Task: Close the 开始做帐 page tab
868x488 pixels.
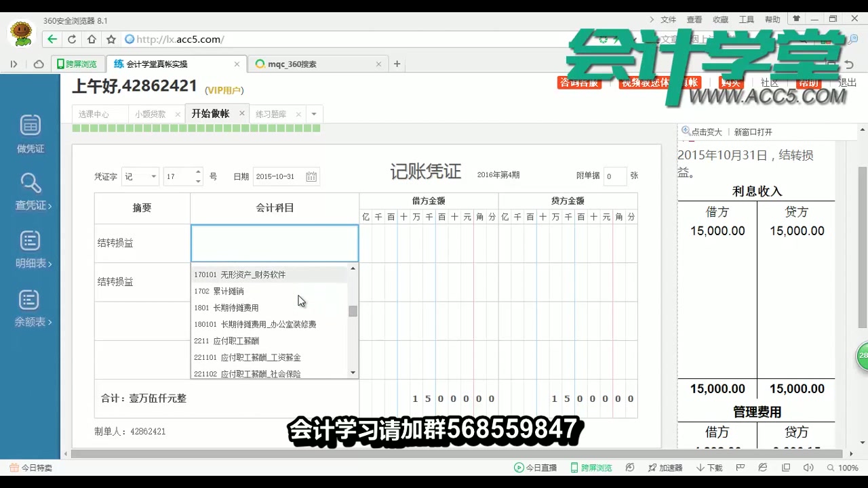Action: 242,114
